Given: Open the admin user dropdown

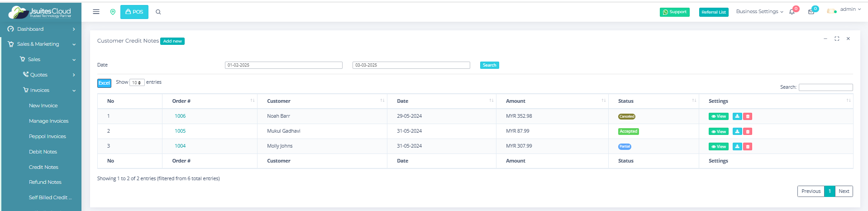Looking at the screenshot, I should click(844, 10).
